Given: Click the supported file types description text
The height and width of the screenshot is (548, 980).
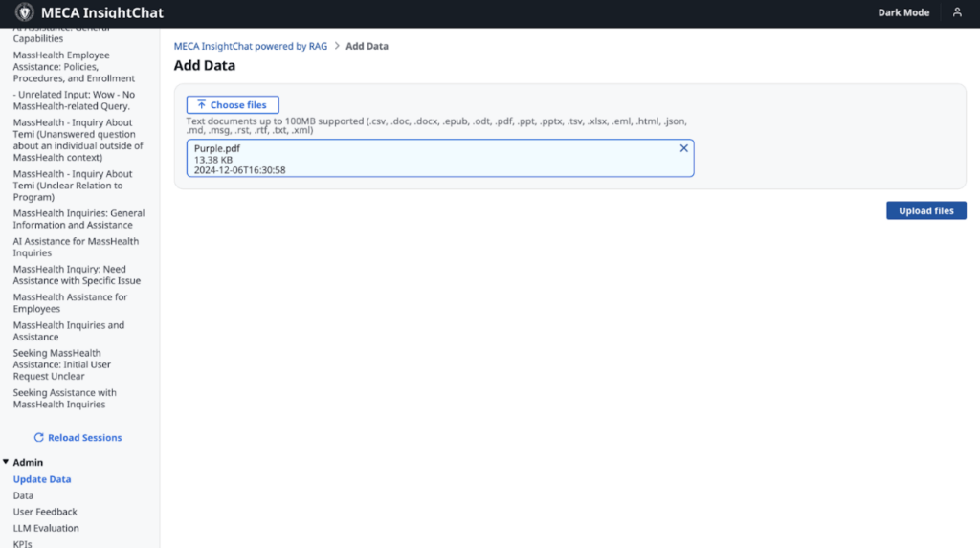Looking at the screenshot, I should (436, 125).
